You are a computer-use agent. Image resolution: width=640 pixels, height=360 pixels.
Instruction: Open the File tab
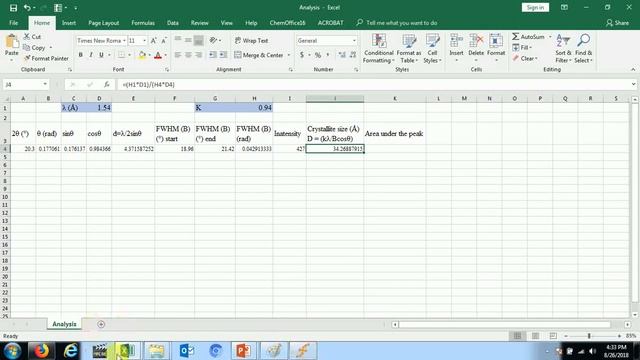point(13,23)
